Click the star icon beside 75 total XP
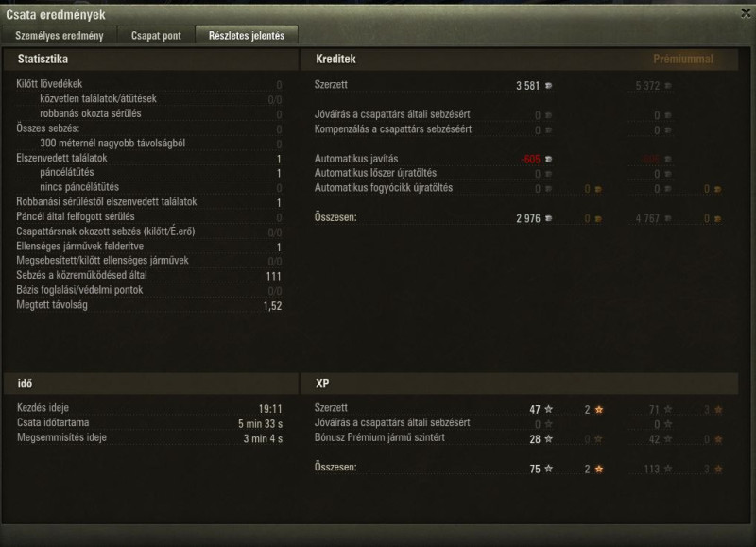The height and width of the screenshot is (547, 756). (549, 469)
